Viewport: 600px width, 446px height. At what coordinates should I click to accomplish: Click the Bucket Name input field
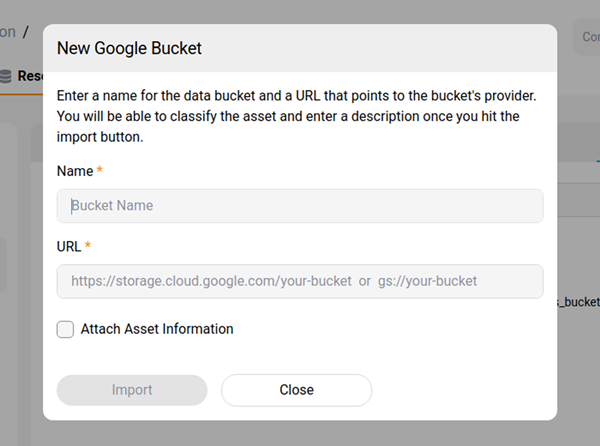pos(300,206)
